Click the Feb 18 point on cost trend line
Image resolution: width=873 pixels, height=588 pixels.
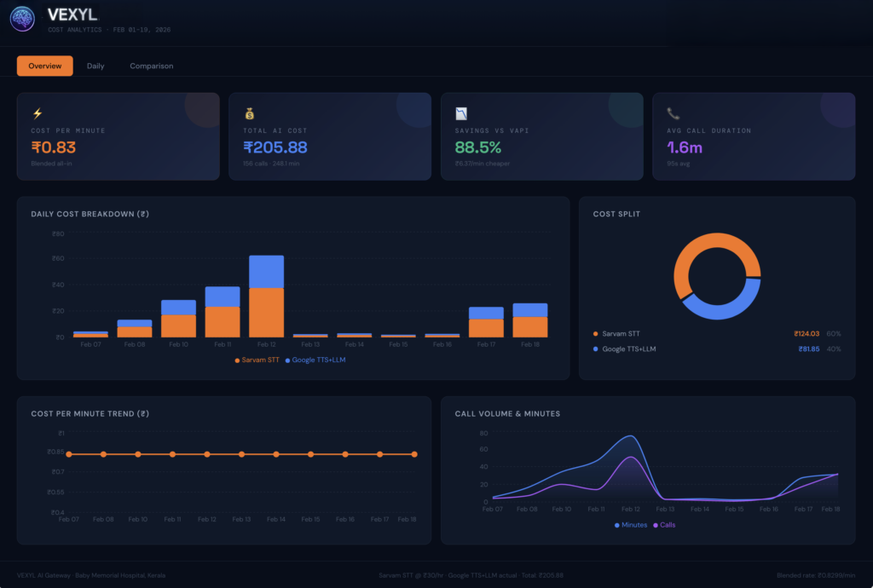[414, 454]
